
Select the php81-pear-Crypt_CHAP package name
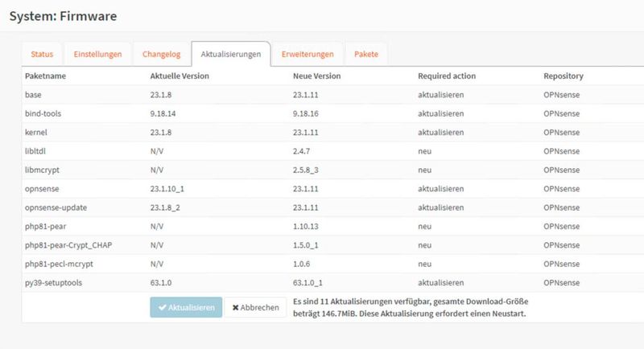pos(68,245)
